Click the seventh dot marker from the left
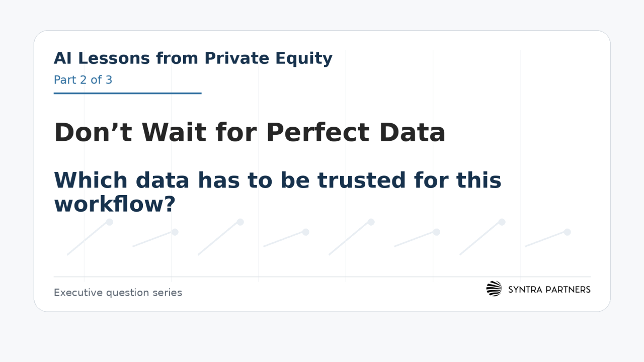This screenshot has height=362, width=644. pos(502,222)
